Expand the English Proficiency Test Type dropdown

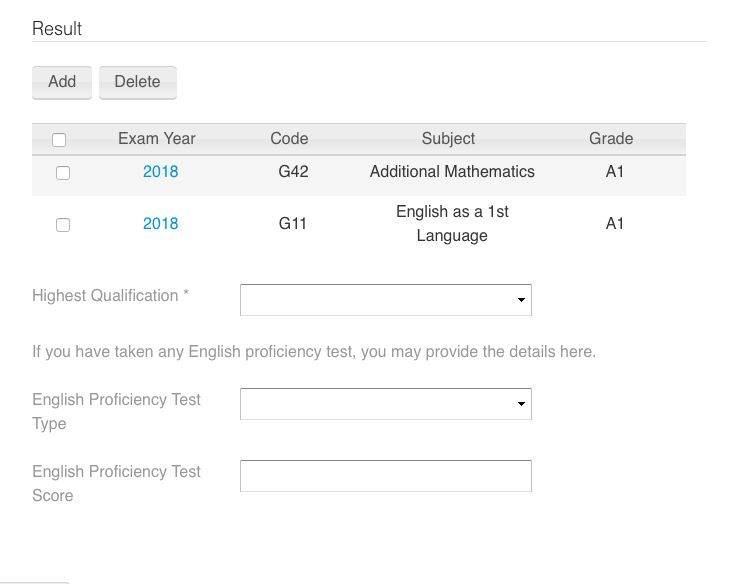click(x=385, y=404)
